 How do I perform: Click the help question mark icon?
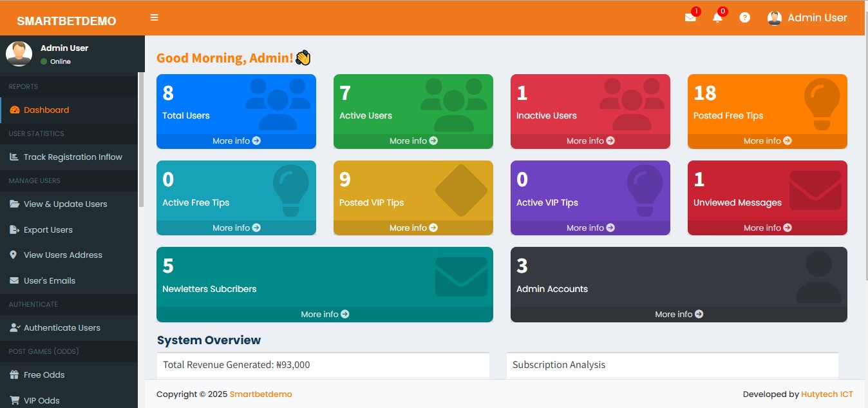tap(745, 18)
